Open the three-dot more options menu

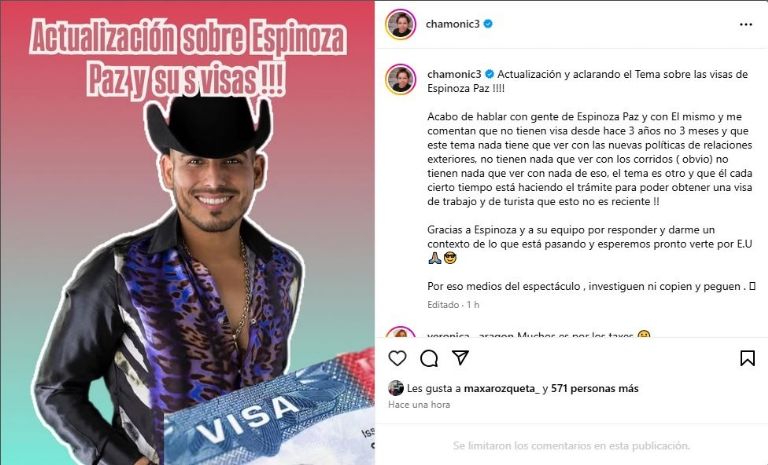pyautogui.click(x=745, y=24)
